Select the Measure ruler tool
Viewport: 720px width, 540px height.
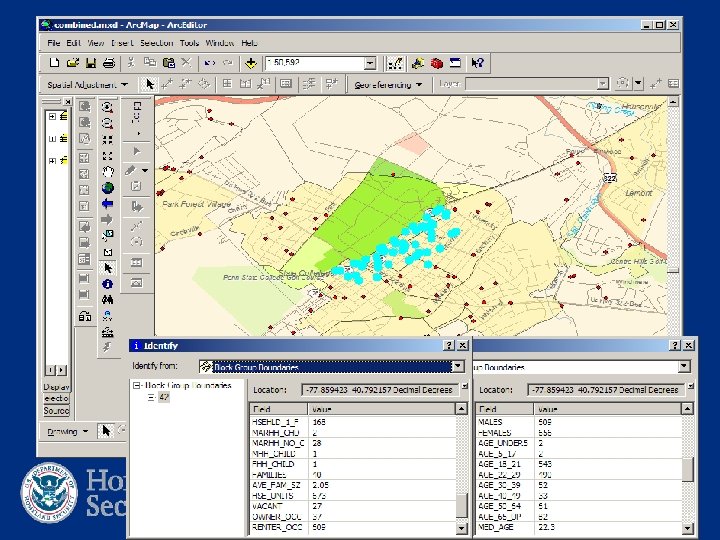pyautogui.click(x=107, y=332)
